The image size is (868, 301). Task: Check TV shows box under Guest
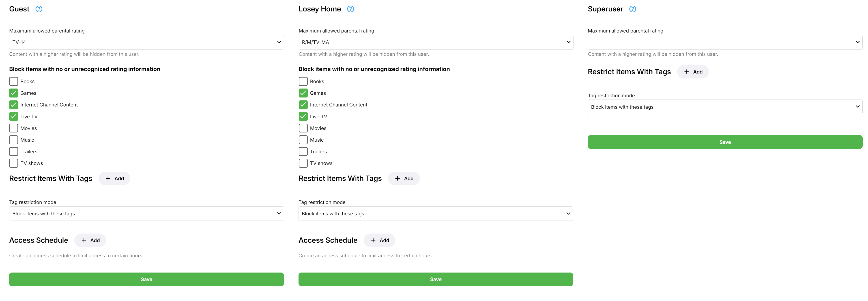(14, 163)
